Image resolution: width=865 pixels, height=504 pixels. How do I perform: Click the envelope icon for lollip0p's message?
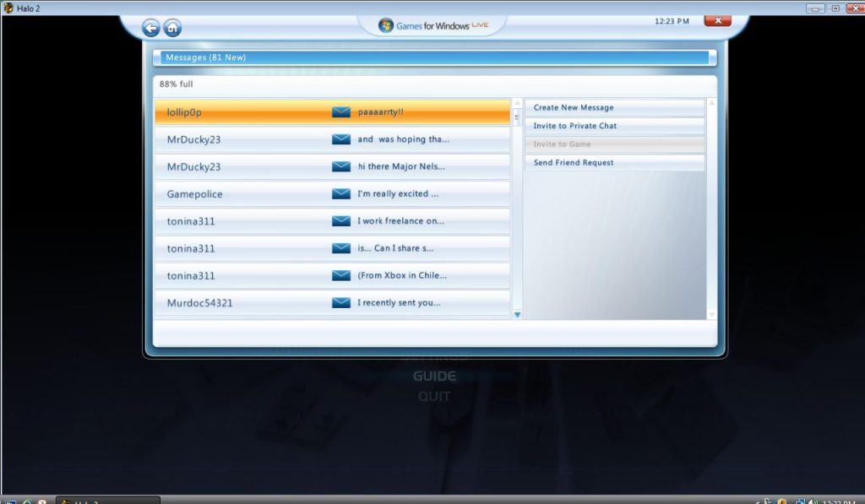coord(341,112)
